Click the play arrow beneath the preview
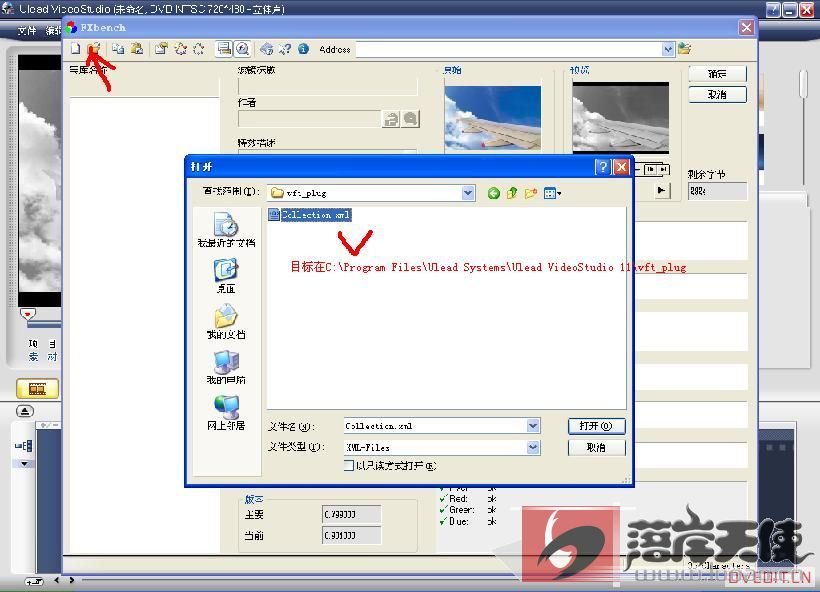Viewport: 820px width, 592px height. tap(662, 190)
